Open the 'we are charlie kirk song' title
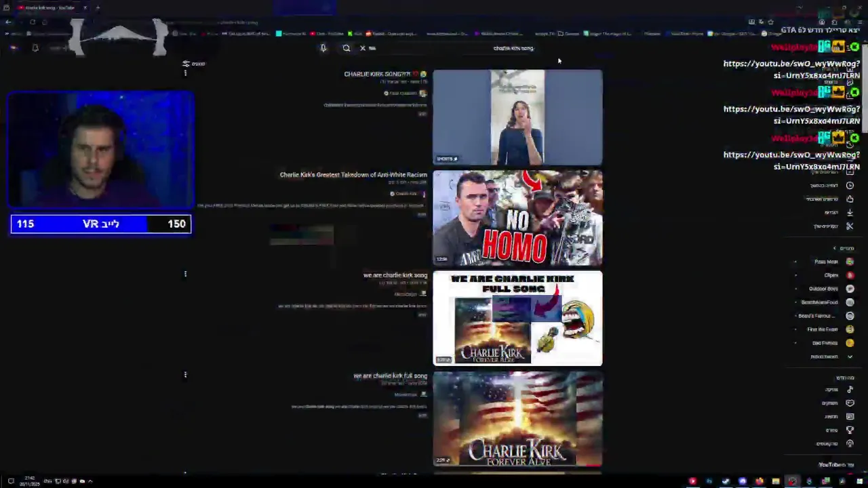 point(395,275)
